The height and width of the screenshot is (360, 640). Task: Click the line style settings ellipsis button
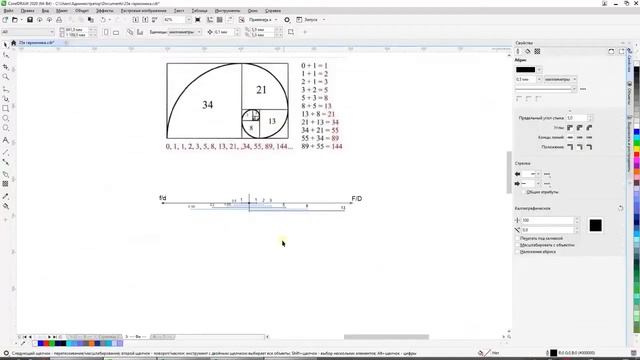[x=583, y=89]
